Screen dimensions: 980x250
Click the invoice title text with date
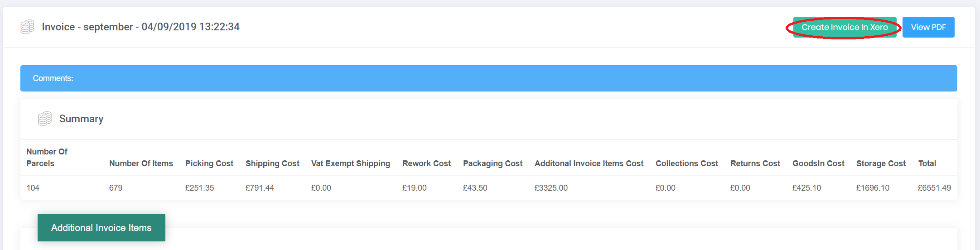(x=141, y=27)
